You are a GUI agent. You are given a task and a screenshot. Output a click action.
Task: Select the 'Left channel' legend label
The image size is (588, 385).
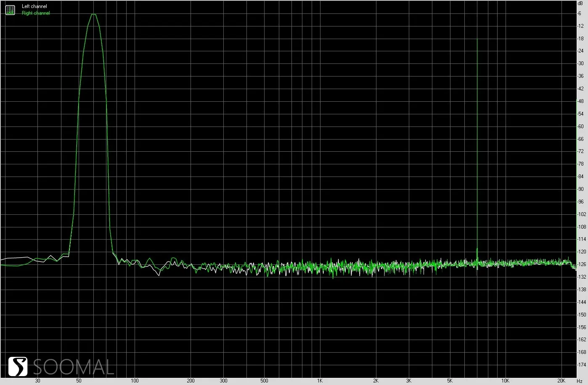coord(34,7)
